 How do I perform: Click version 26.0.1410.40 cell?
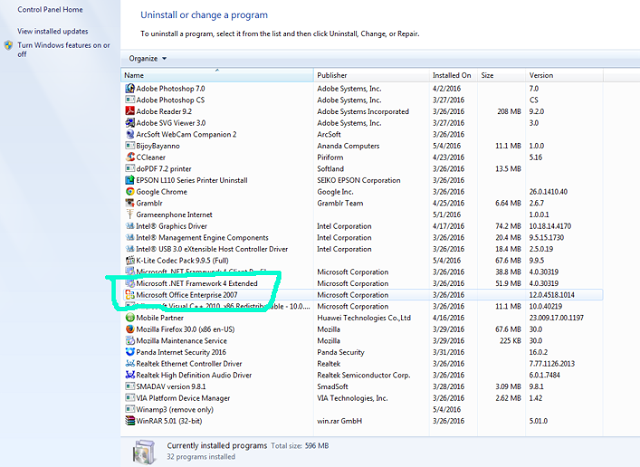click(548, 191)
